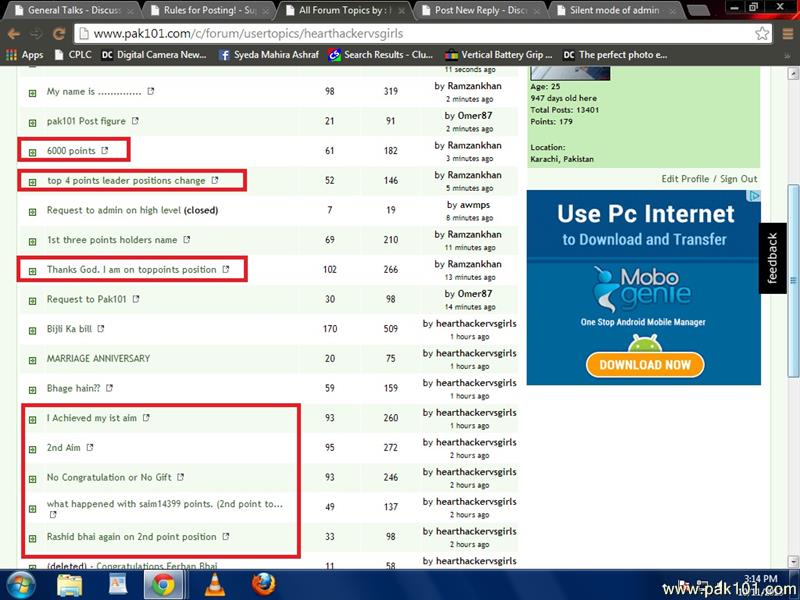Click the topic status icon beside "Bijli Ka bill"
800x600 pixels.
pos(32,330)
